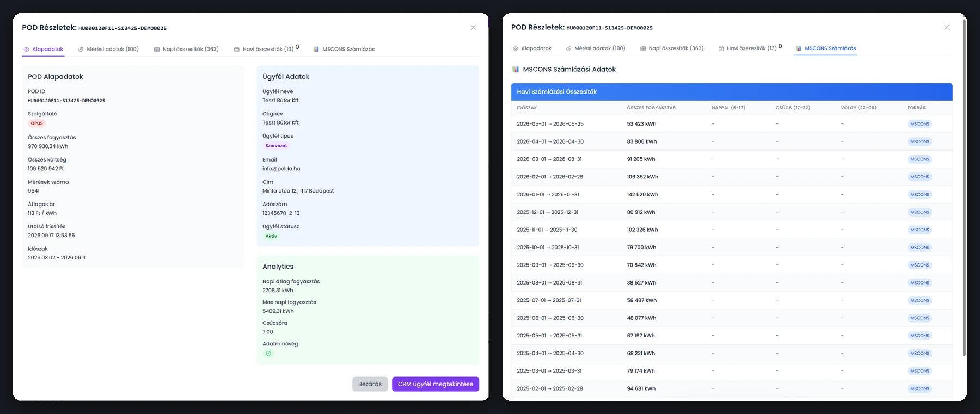Select the 2026-04-01 → 2026-04-30 period row
Viewport: 980px width, 414px height.
point(732,141)
